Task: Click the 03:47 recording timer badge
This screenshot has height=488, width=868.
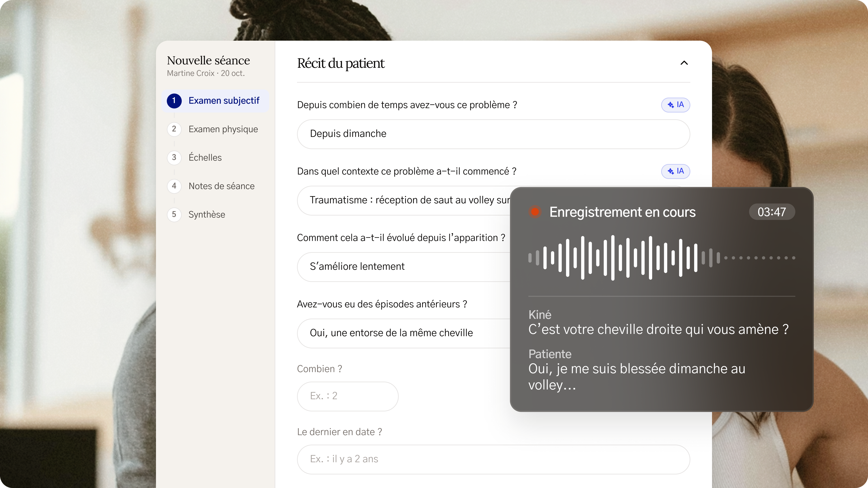Action: [x=772, y=212]
